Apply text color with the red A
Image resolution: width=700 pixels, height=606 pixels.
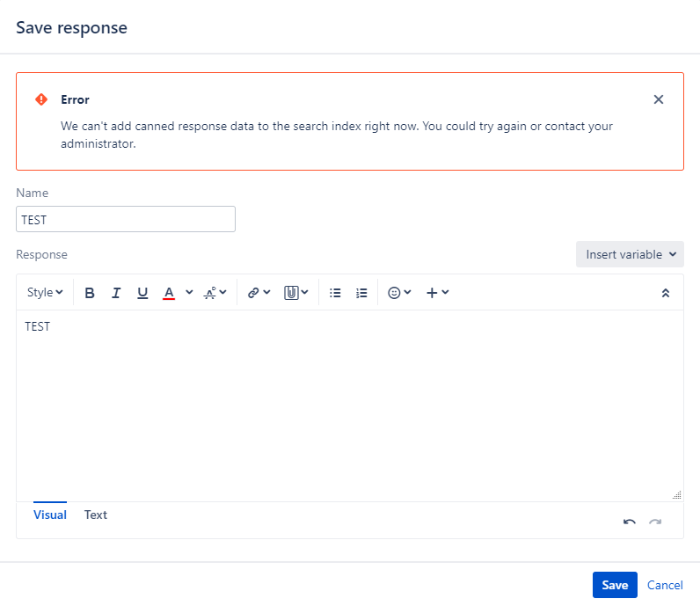coord(169,293)
